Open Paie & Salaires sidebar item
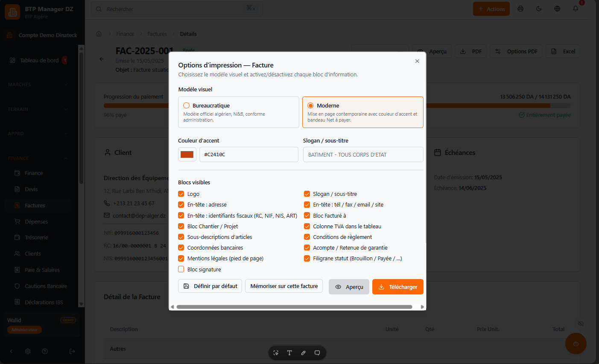The image size is (599, 364). (x=38, y=270)
